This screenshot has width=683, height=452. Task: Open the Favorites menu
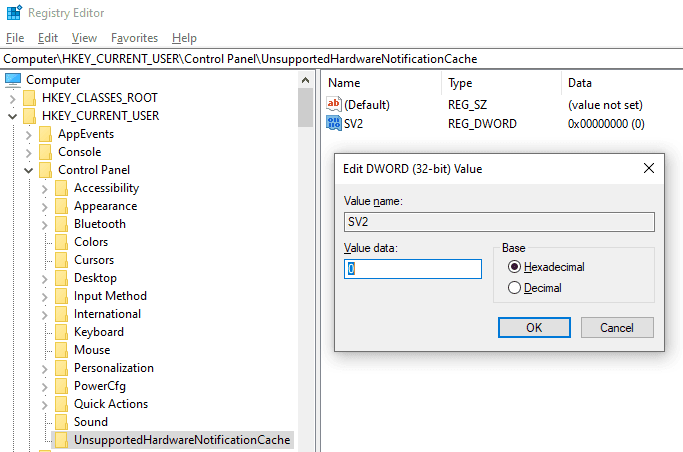point(134,38)
